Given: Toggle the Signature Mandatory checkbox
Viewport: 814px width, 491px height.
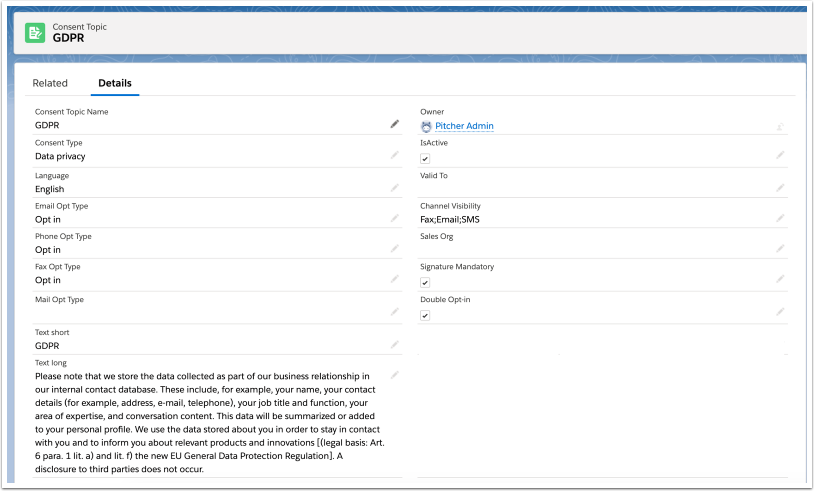Looking at the screenshot, I should pos(425,282).
